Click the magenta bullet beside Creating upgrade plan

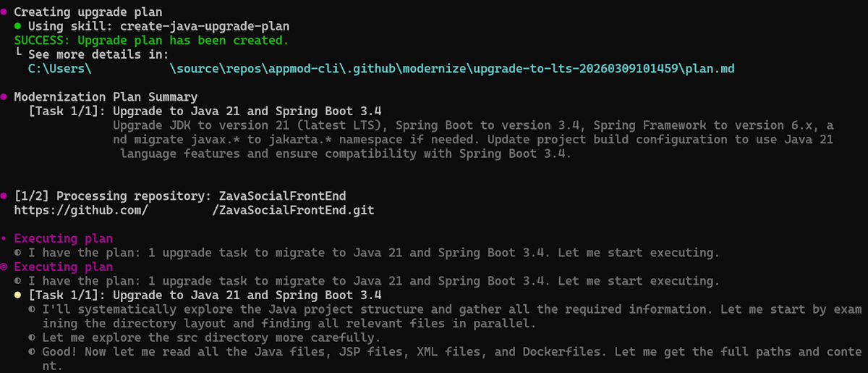(x=4, y=12)
